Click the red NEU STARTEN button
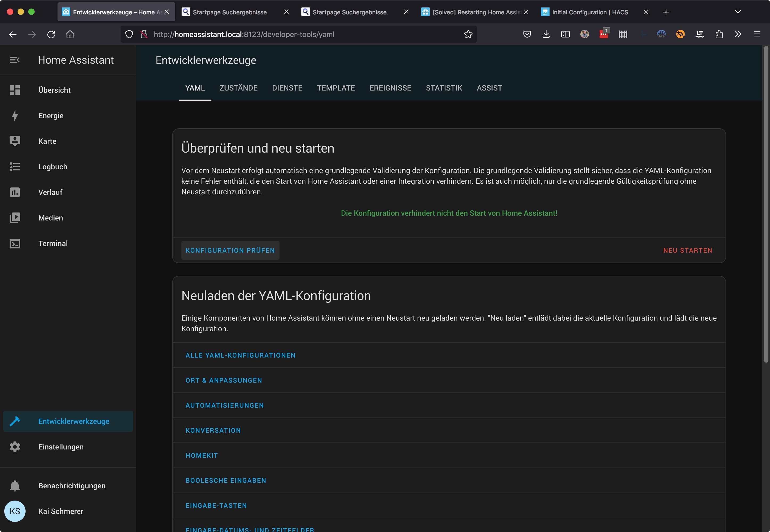The width and height of the screenshot is (770, 532). coord(687,250)
